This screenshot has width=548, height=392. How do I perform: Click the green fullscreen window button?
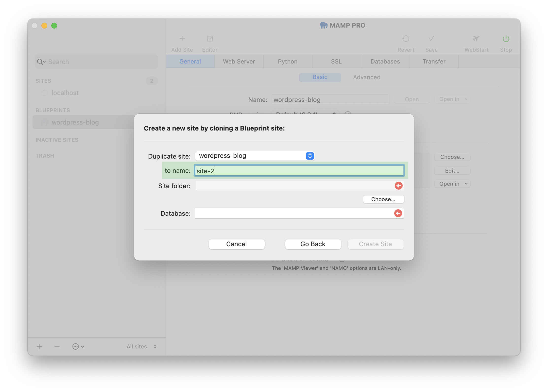(x=54, y=26)
